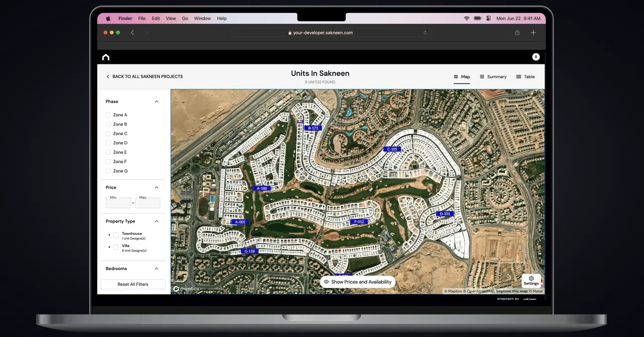Image resolution: width=644 pixels, height=337 pixels.
Task: Check the Zone A checkbox
Action: click(x=108, y=115)
